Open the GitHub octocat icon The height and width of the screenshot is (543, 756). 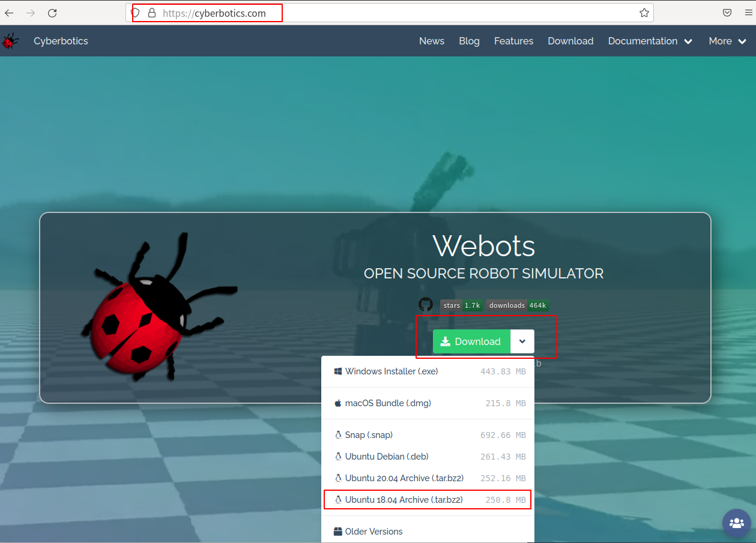426,304
